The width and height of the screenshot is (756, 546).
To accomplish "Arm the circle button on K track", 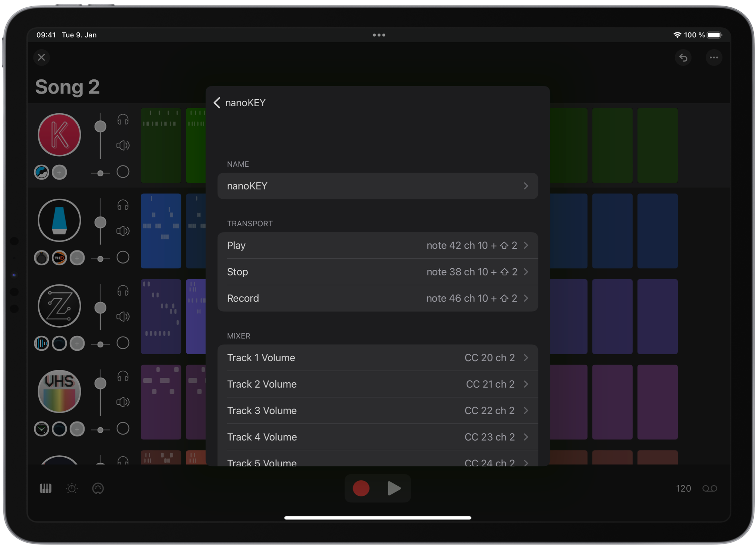I will click(123, 172).
